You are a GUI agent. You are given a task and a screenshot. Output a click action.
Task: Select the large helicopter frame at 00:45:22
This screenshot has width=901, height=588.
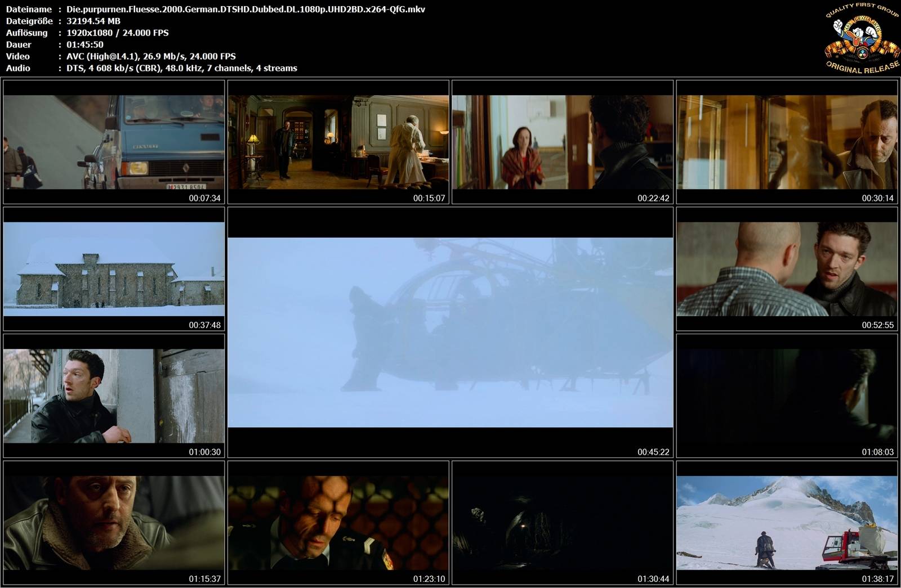pyautogui.click(x=450, y=332)
